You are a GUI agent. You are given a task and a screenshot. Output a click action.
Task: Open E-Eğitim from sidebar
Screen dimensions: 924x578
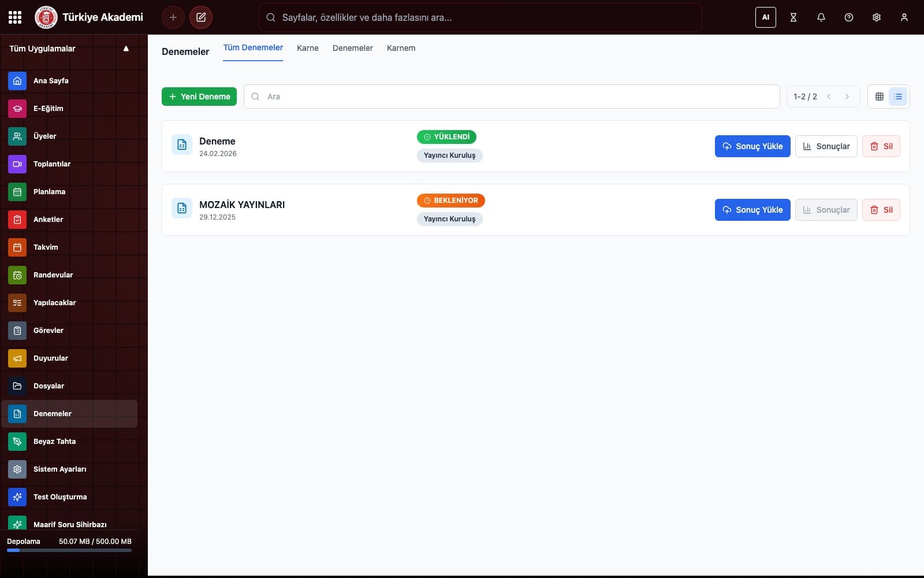point(69,109)
